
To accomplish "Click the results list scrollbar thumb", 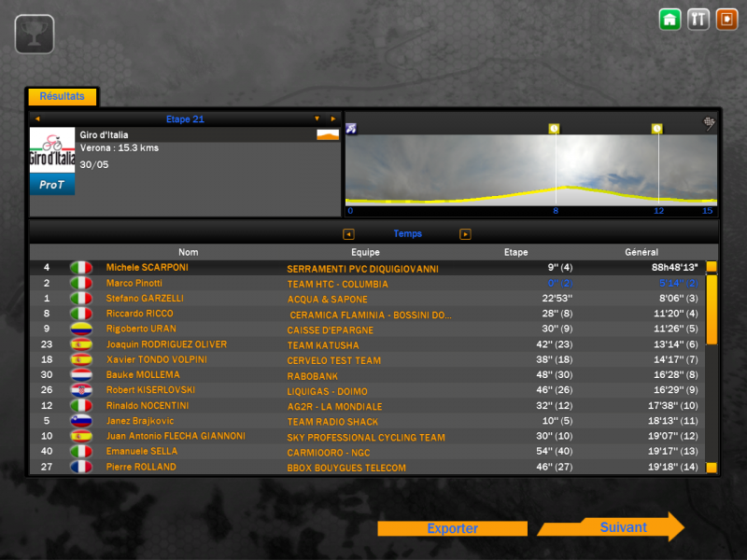I will 712,310.
